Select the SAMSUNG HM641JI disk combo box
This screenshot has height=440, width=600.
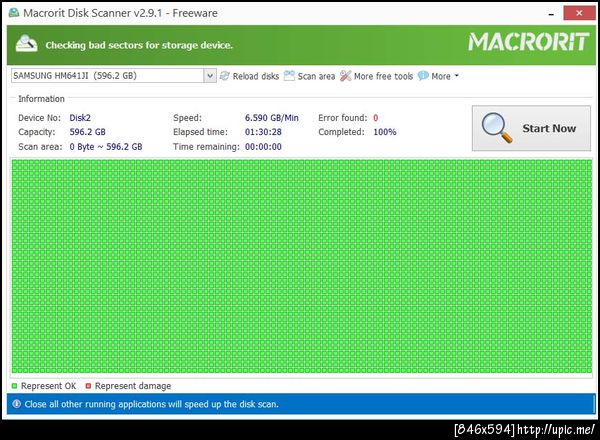pos(114,76)
